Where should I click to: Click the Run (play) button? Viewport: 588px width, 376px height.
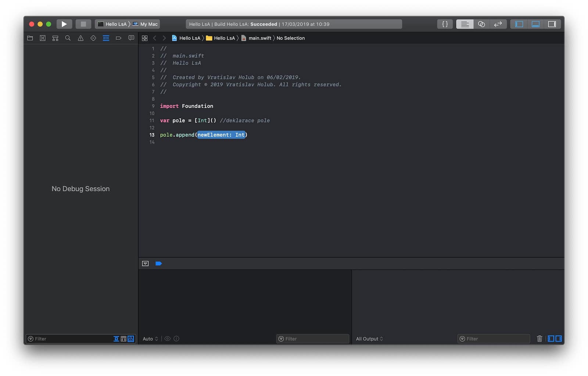pos(64,24)
